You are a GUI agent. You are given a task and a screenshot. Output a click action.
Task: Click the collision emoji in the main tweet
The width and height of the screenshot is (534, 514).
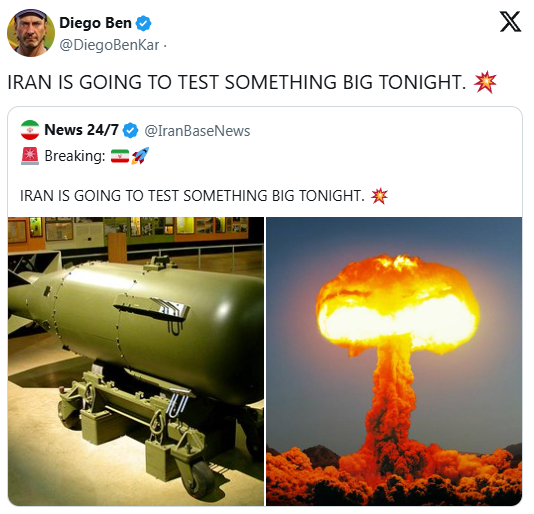pyautogui.click(x=485, y=82)
